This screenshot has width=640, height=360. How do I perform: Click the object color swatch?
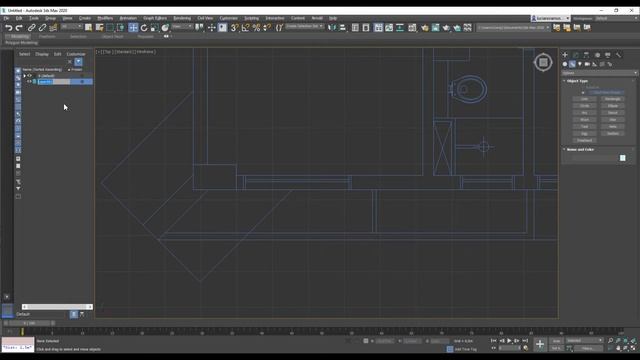pos(622,158)
